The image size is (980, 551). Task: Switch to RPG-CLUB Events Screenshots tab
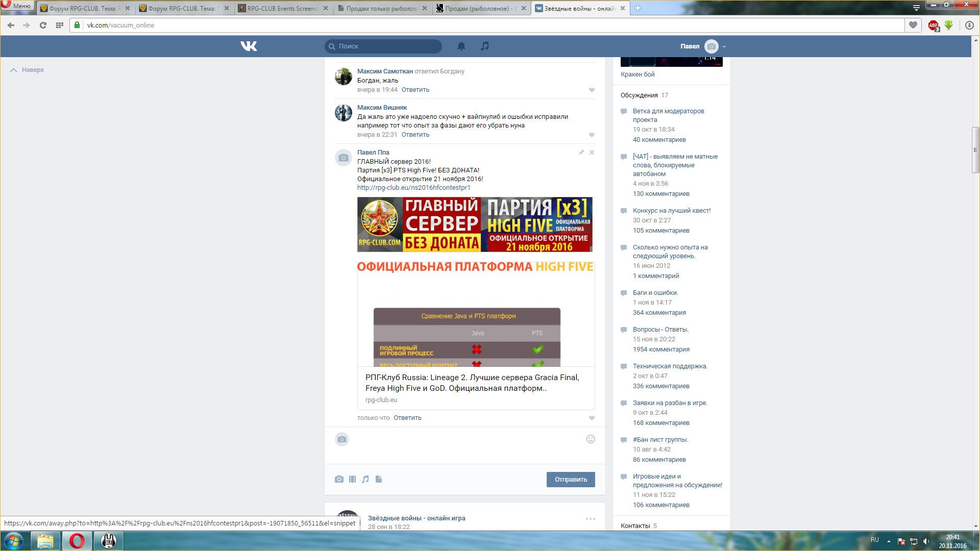tap(282, 8)
